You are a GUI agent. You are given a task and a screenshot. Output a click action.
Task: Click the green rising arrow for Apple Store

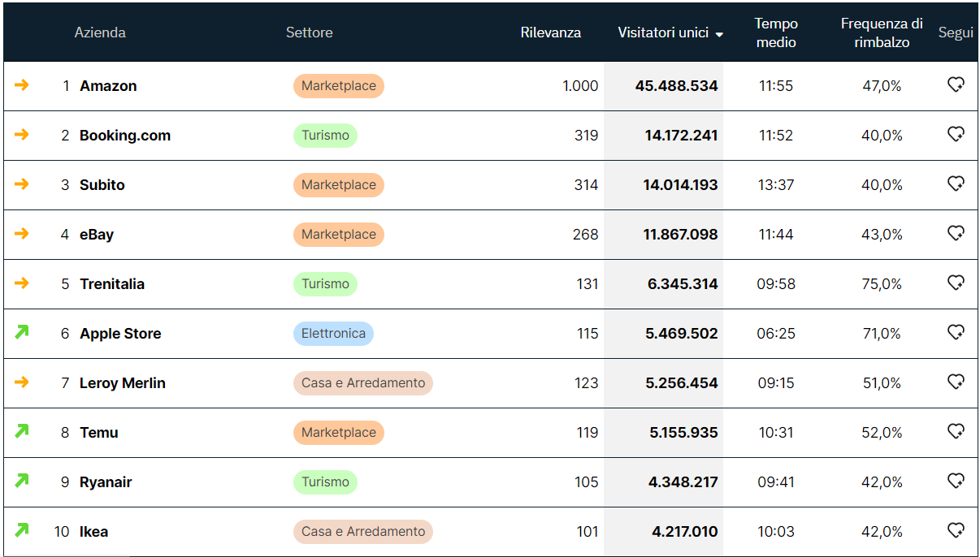(x=22, y=331)
